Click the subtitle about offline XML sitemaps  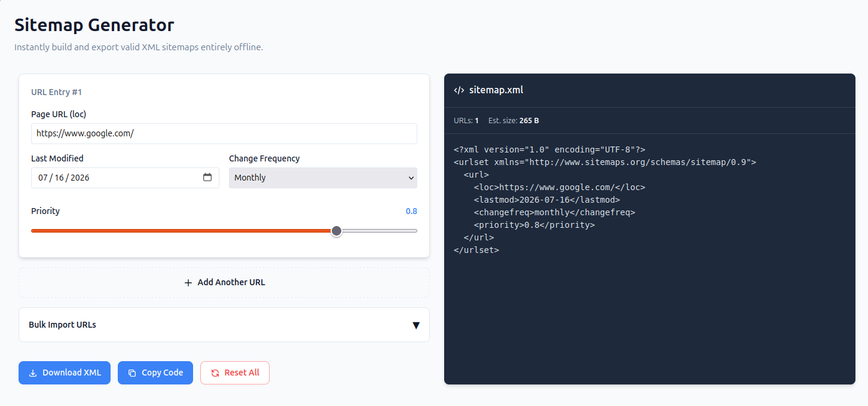pyautogui.click(x=139, y=47)
